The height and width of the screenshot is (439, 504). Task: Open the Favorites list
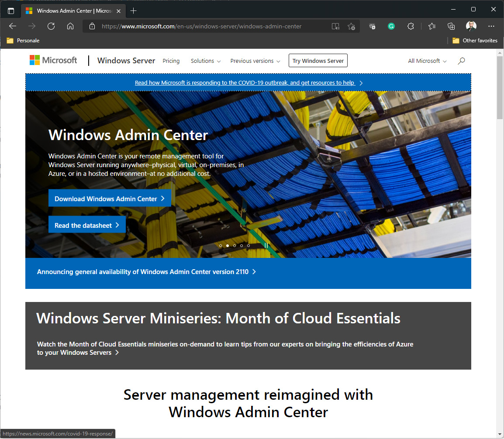click(x=432, y=26)
